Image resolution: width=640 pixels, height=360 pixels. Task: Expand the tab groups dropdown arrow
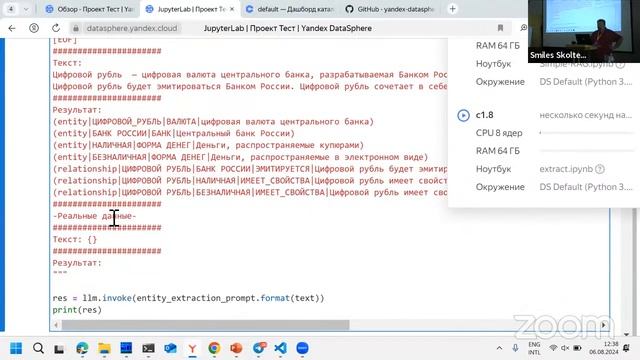click(x=26, y=9)
